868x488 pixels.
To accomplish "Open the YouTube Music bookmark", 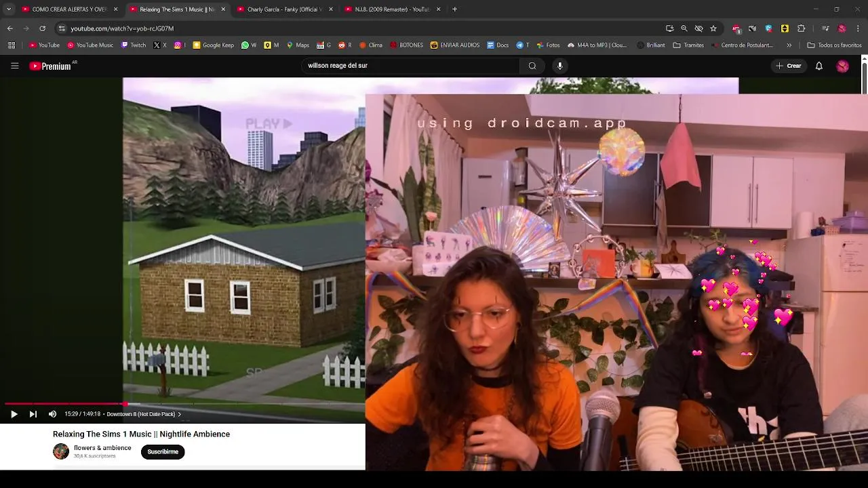I will tap(90, 45).
